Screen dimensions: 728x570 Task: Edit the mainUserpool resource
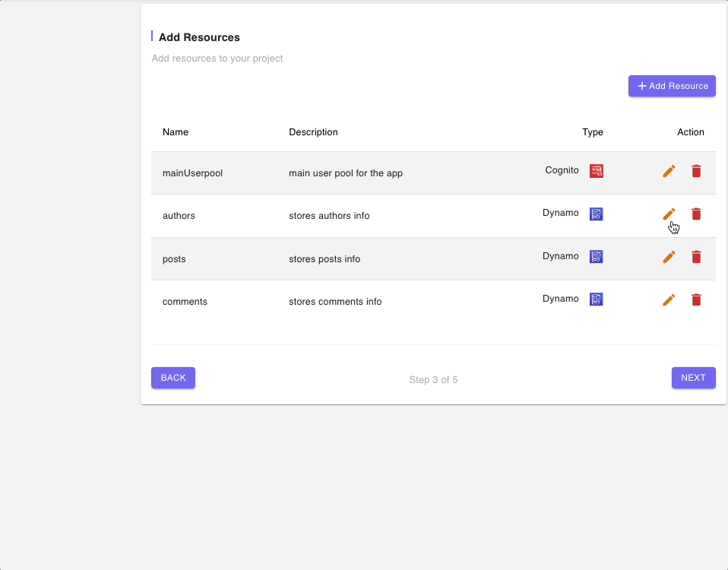669,171
